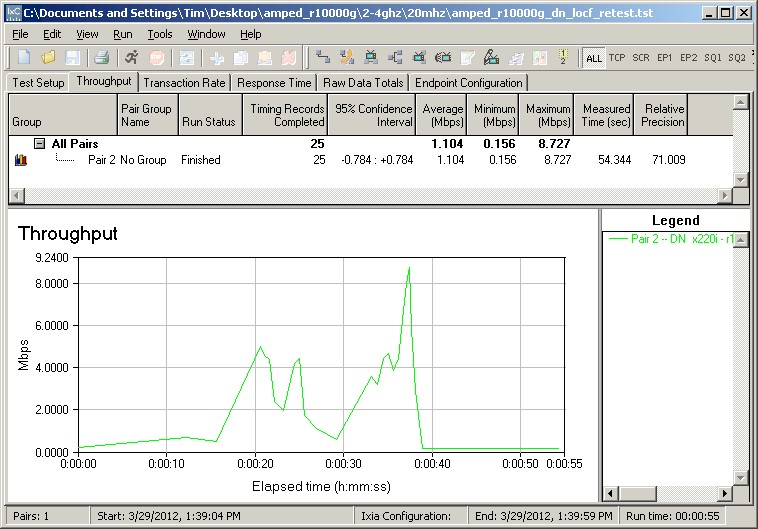Open the File menu

click(x=20, y=34)
